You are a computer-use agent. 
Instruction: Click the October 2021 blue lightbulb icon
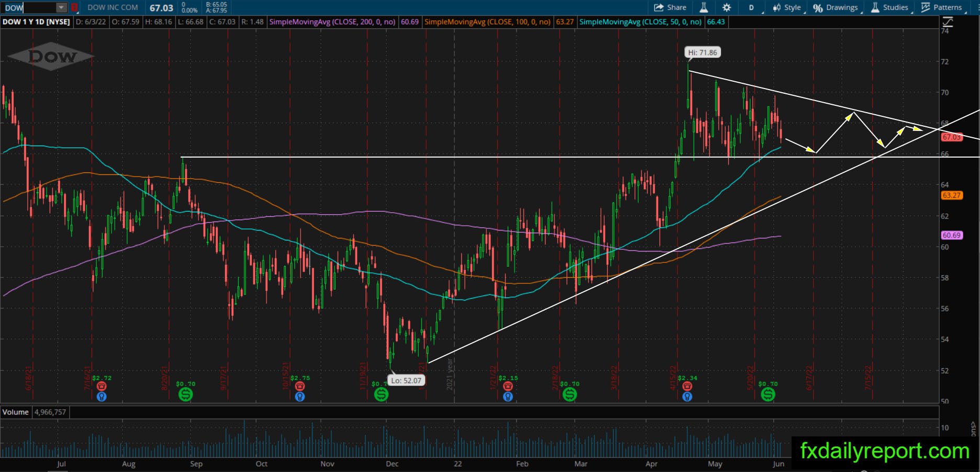pyautogui.click(x=299, y=397)
